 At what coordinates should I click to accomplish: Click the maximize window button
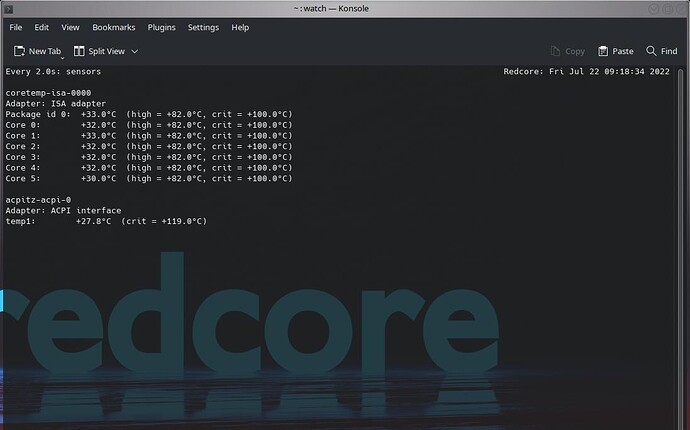[x=667, y=9]
